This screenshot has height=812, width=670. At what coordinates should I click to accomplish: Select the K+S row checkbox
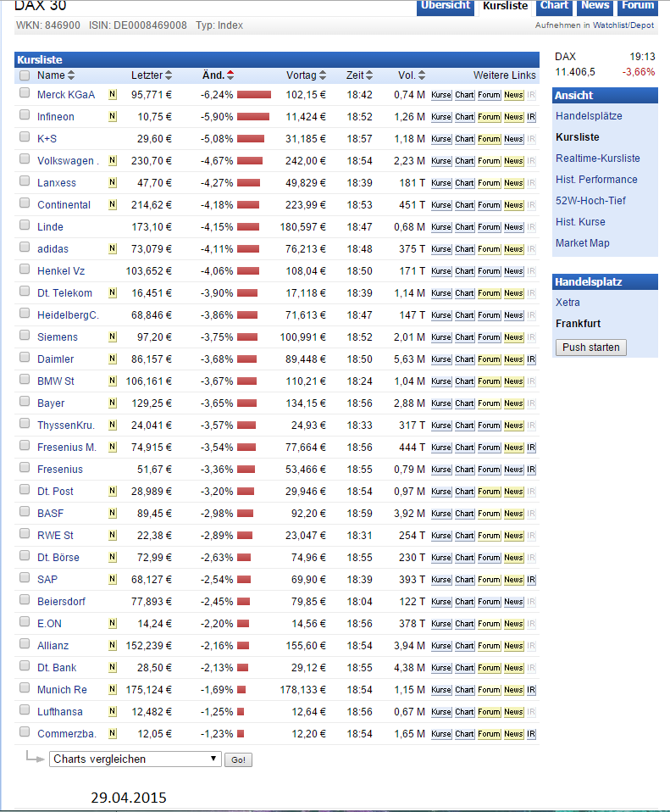(x=25, y=136)
